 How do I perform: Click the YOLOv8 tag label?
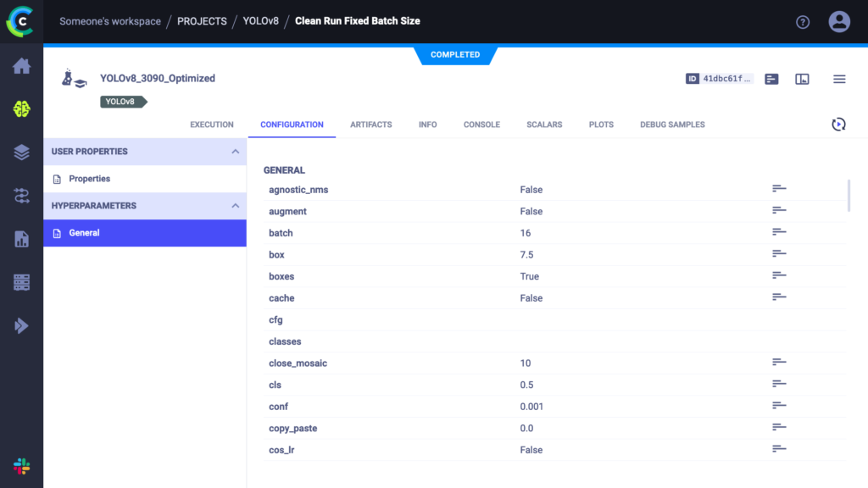[123, 102]
